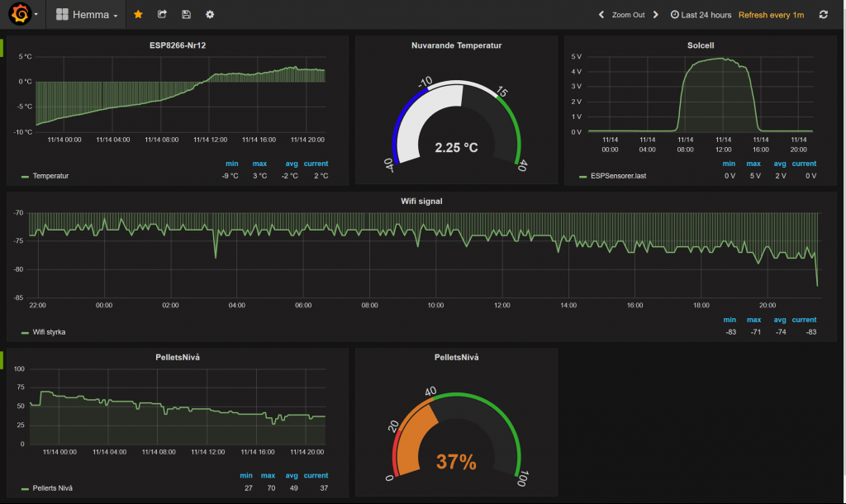Open the Solcell panel title menu

pos(701,45)
